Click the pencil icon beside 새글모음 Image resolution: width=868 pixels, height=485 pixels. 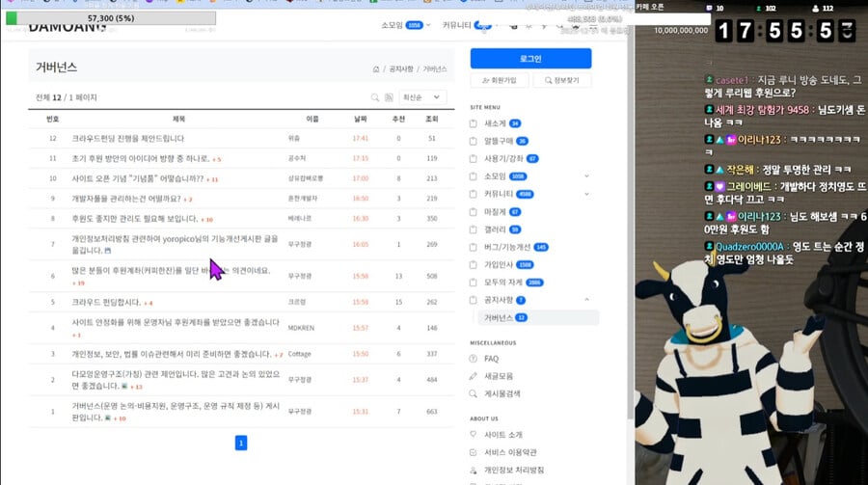tap(474, 376)
